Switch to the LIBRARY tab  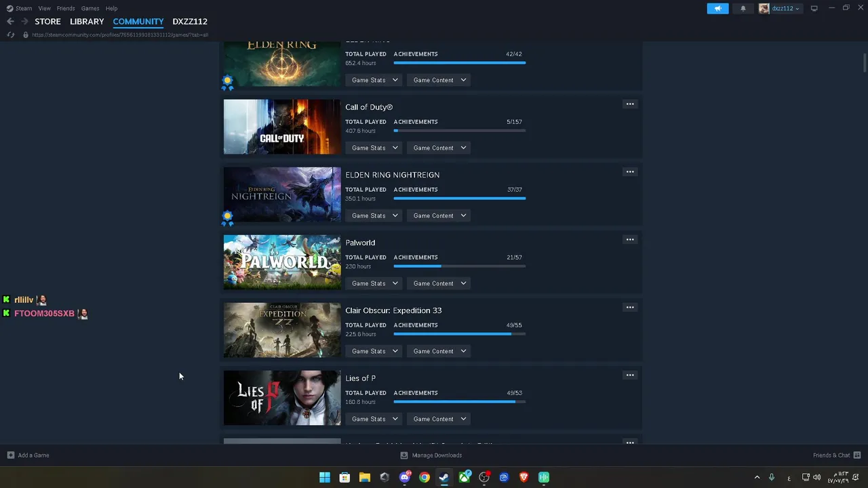(87, 22)
